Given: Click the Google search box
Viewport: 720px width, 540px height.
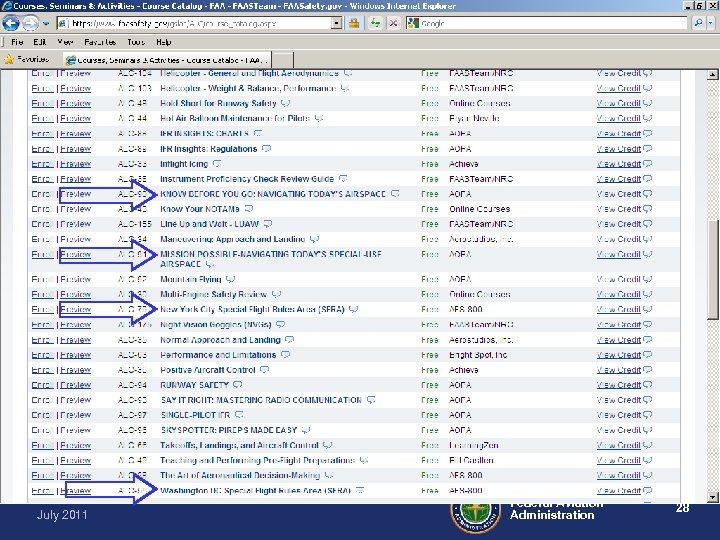Looking at the screenshot, I should [547, 23].
